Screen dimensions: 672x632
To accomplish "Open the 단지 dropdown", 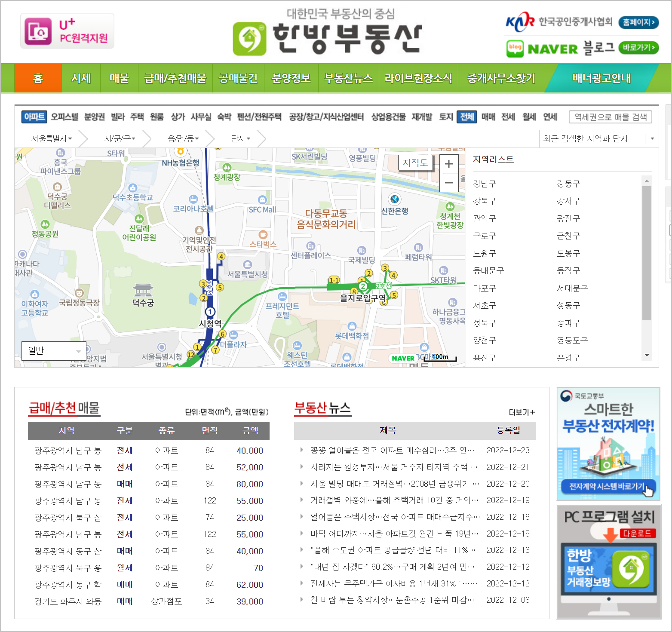I will pos(241,138).
